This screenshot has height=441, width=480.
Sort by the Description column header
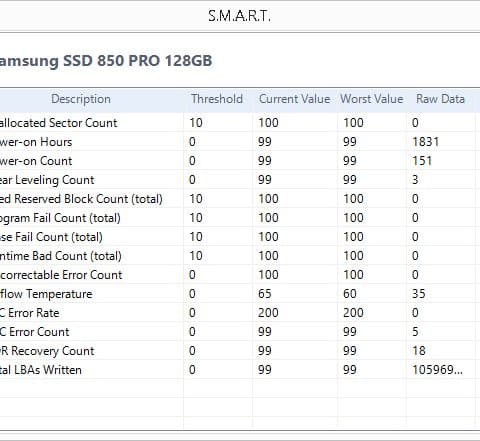click(81, 99)
